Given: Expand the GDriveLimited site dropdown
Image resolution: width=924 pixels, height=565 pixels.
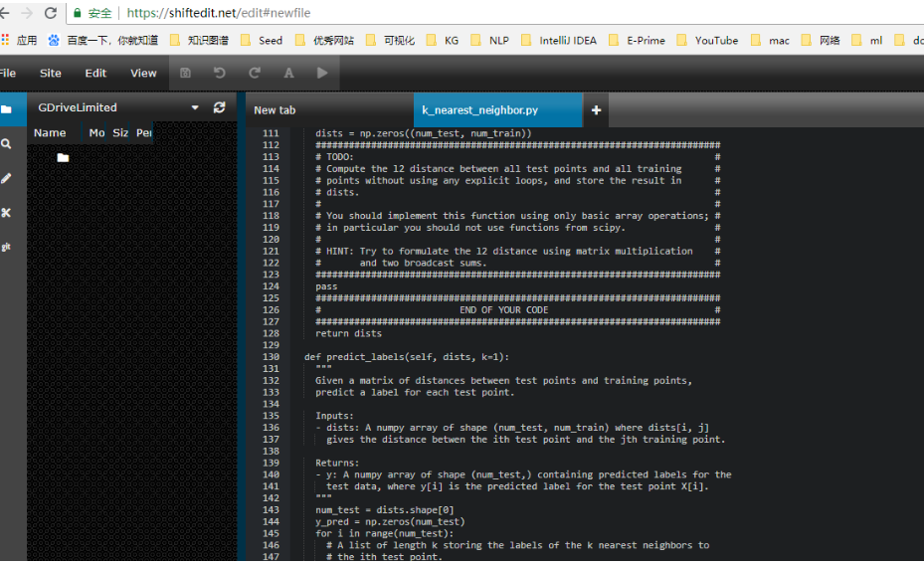Looking at the screenshot, I should (x=195, y=107).
